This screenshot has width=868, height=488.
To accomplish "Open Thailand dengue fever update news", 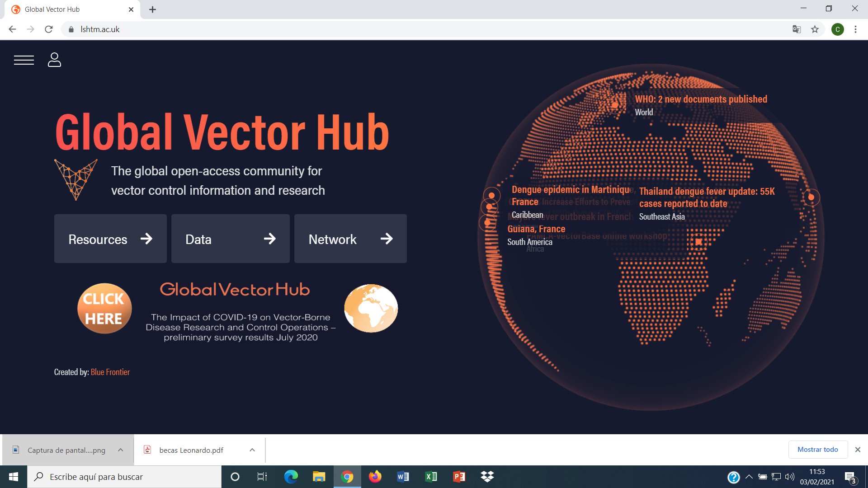I will [x=707, y=197].
